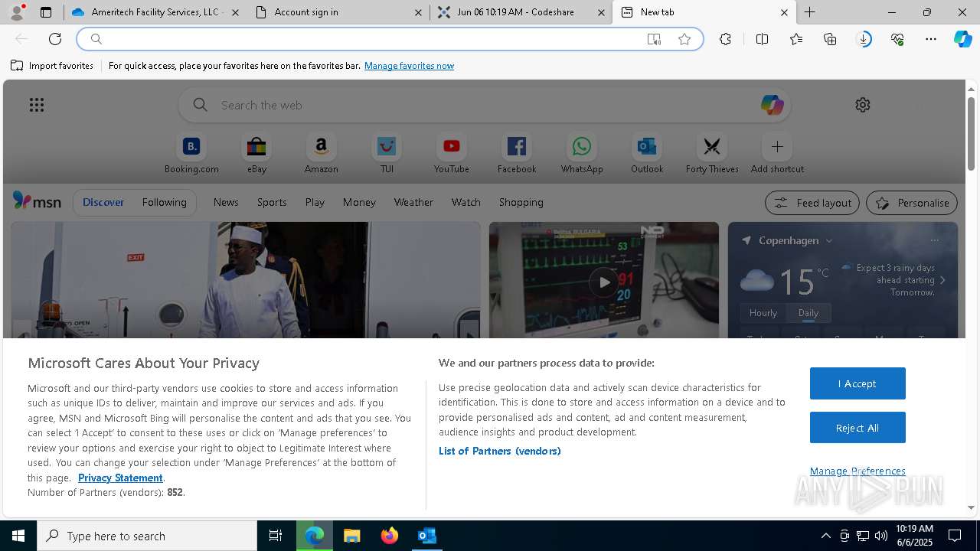Open the Feed layout button
This screenshot has width=980, height=551.
pyautogui.click(x=812, y=203)
